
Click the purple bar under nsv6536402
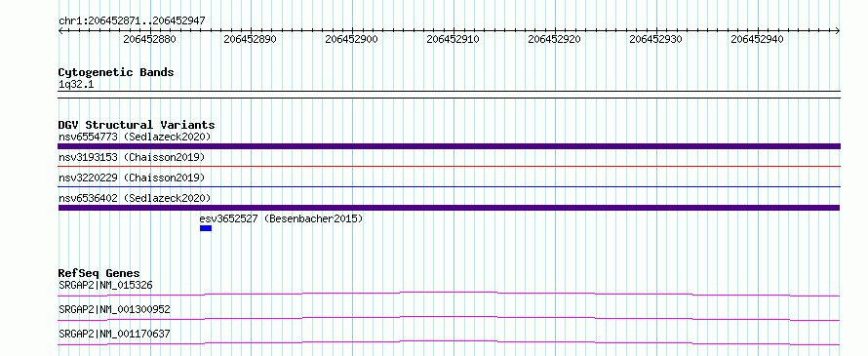449,208
